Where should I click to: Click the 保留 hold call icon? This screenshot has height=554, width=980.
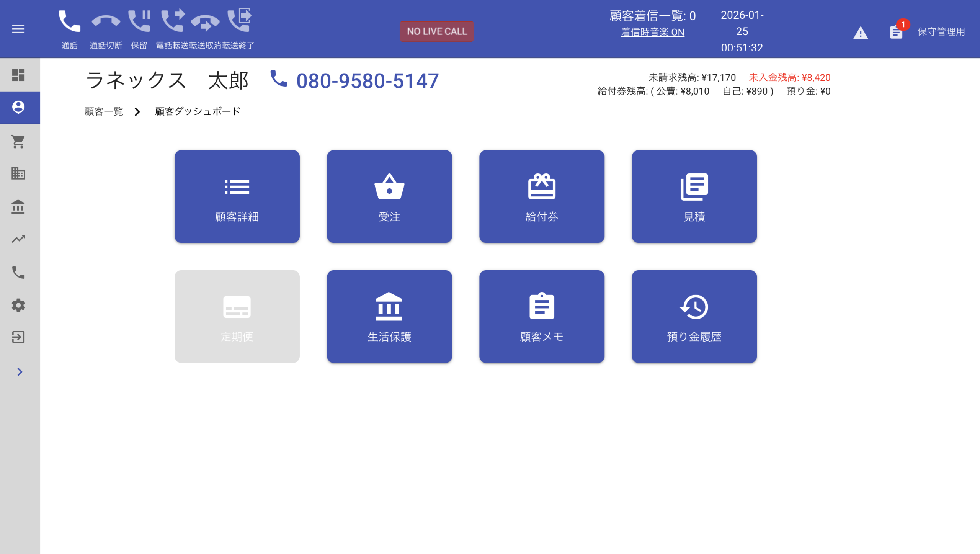click(x=139, y=22)
